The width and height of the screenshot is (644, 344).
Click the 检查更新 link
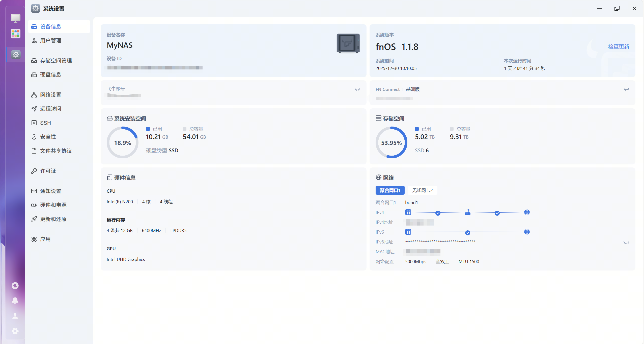pos(619,46)
